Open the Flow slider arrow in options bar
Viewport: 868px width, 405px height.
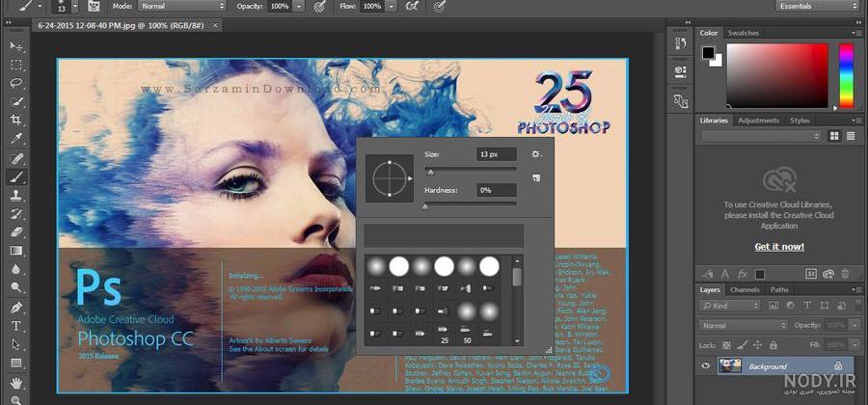pyautogui.click(x=391, y=6)
